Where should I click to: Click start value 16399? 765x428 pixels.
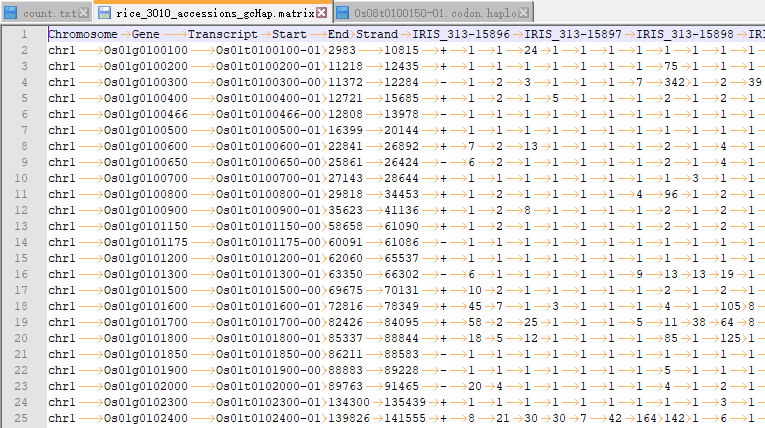click(x=345, y=130)
